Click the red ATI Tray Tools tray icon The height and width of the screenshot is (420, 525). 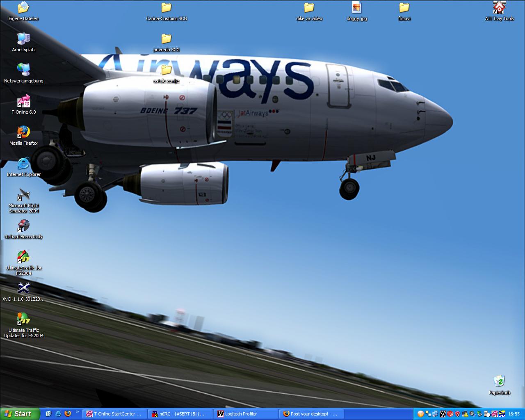(450, 414)
